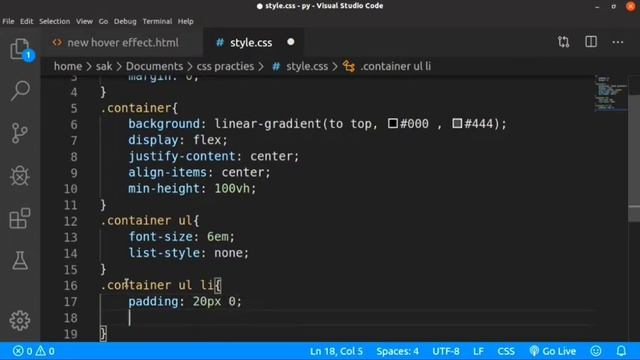This screenshot has height=360, width=640.
Task: Open the Manage gear icon
Action: point(20,321)
